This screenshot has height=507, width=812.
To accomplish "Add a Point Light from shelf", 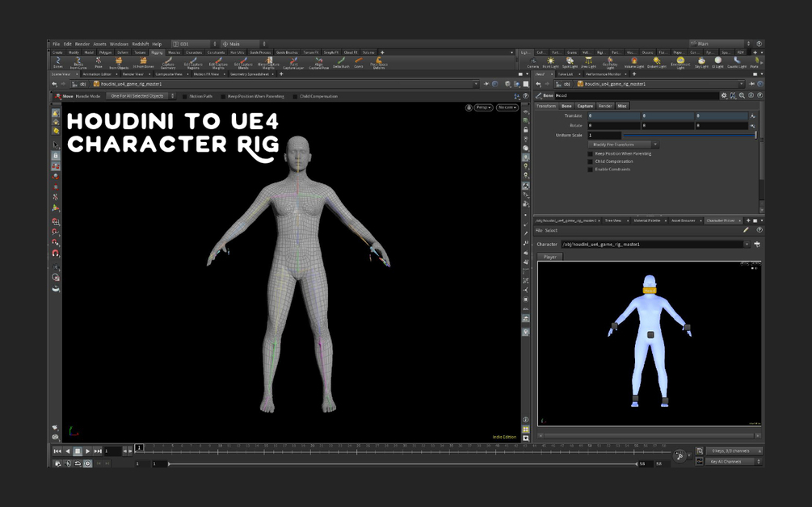I will point(550,63).
